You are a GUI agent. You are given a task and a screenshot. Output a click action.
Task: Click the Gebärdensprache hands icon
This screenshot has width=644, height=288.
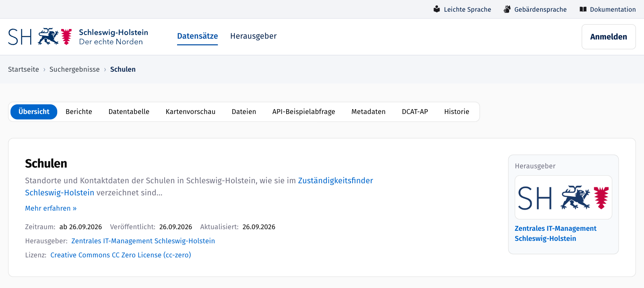[507, 9]
